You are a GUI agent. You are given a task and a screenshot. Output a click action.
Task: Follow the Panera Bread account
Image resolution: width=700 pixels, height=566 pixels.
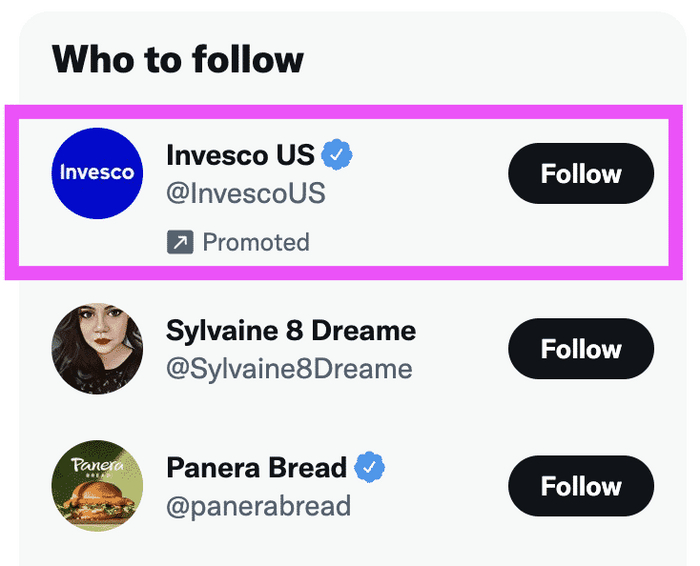tap(581, 486)
